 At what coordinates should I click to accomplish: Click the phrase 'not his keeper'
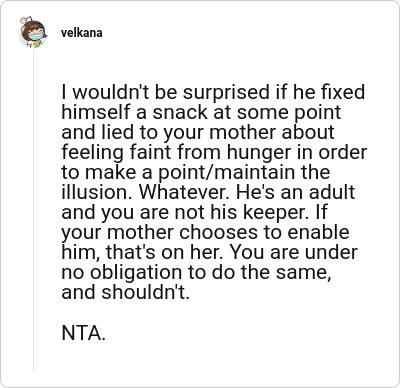click(242, 212)
